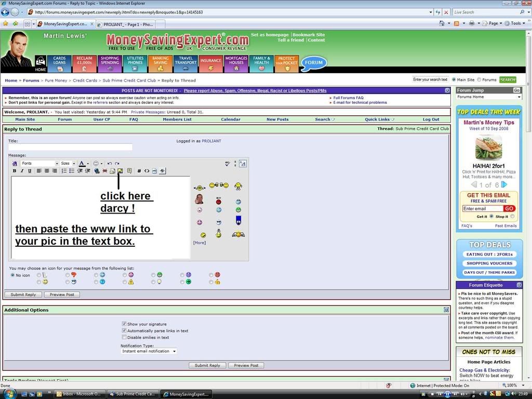This screenshot has height=399, width=532.
Task: Click the Home icon in site navigation
Action: (41, 64)
